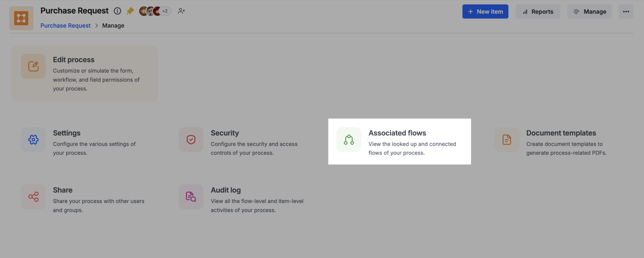Click 'Configure the various settings of' text
Screen dimensions: 644x258
[x=94, y=144]
